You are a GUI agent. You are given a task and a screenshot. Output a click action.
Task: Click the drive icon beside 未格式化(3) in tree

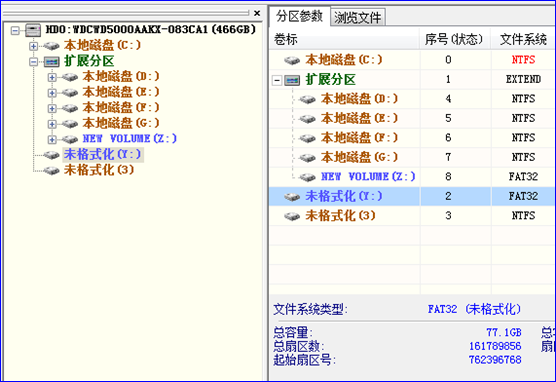pyautogui.click(x=51, y=171)
